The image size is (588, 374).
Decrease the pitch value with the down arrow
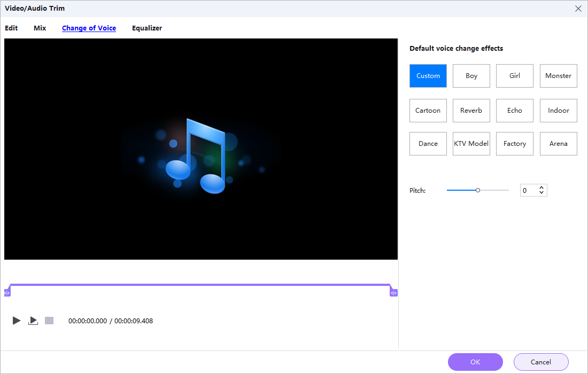point(541,193)
